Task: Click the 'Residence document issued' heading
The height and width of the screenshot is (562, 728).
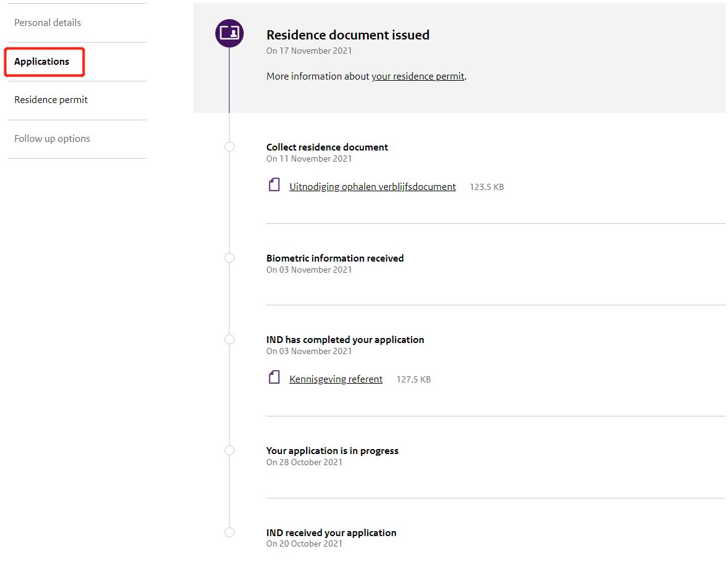Action: pos(347,35)
